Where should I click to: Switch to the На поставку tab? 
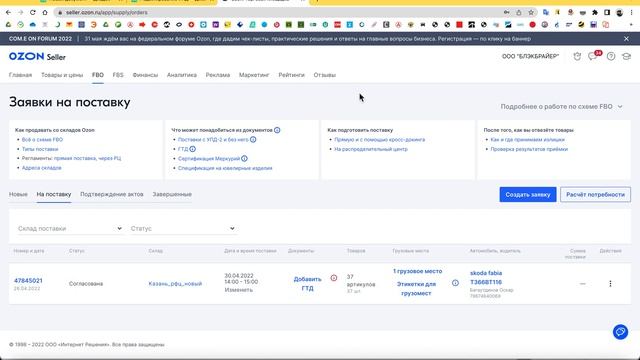click(x=54, y=194)
